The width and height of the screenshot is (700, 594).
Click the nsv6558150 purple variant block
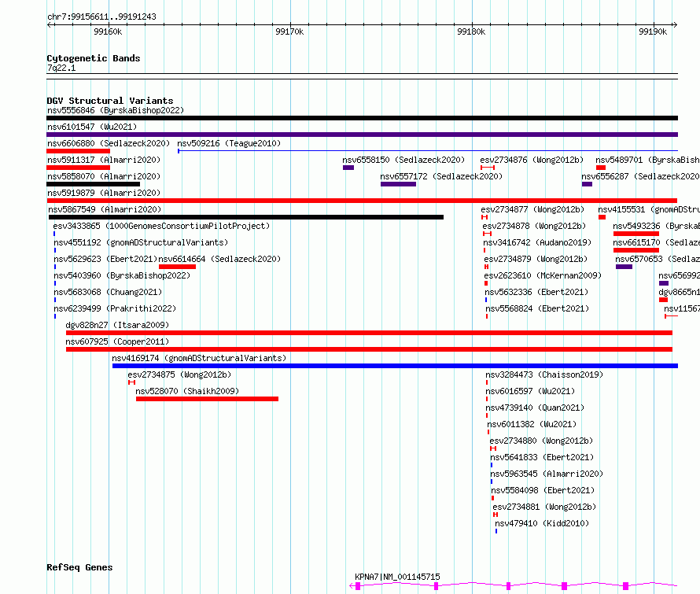pyautogui.click(x=348, y=168)
